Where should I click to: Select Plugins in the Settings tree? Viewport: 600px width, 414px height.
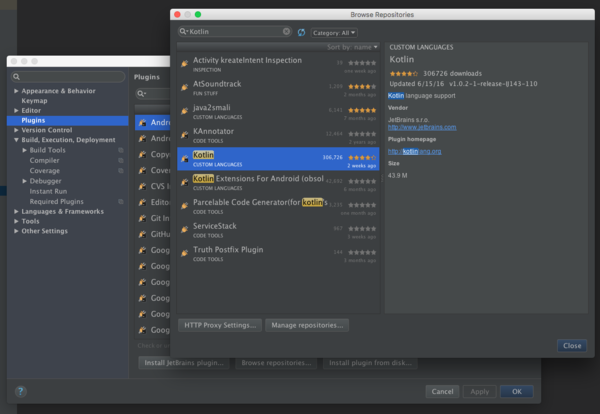67,121
